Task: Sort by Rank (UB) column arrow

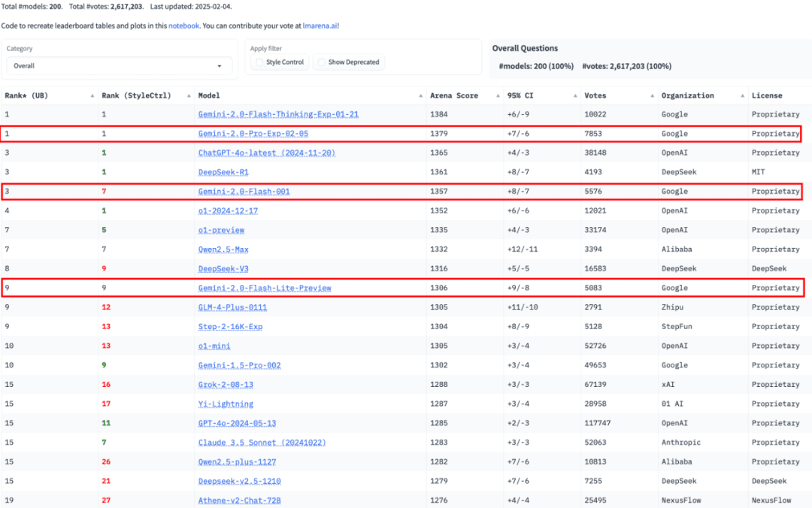Action: point(92,95)
